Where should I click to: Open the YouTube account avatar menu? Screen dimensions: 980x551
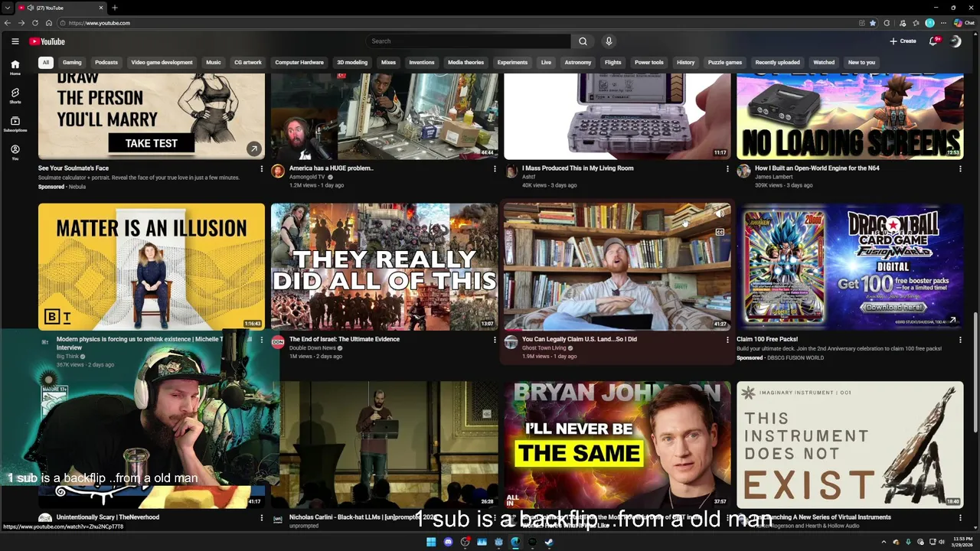pyautogui.click(x=955, y=41)
